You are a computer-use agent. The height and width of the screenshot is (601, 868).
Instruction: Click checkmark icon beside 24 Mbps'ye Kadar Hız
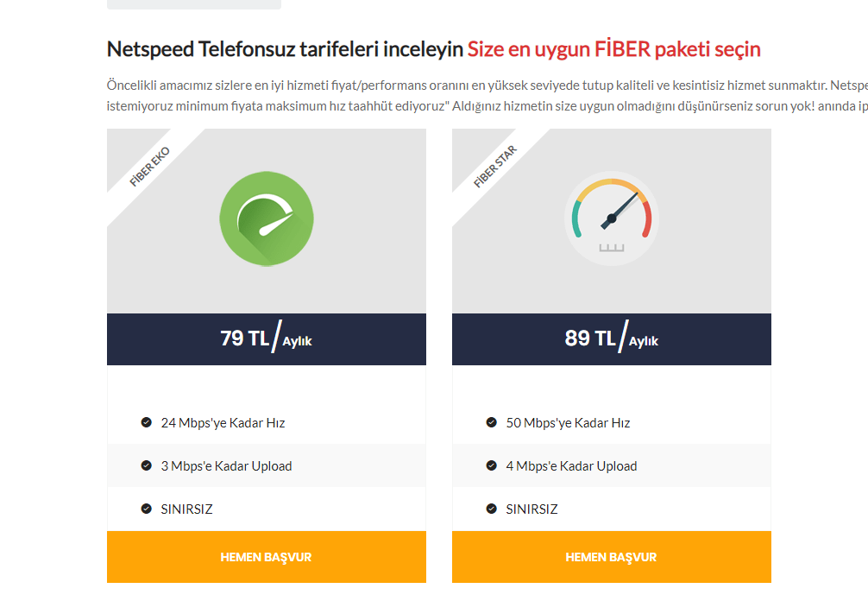[146, 422]
